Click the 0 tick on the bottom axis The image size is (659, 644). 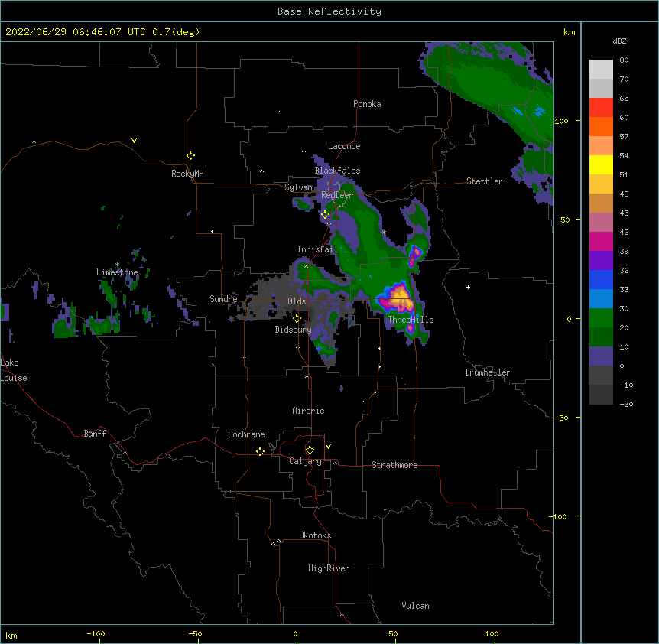click(295, 633)
